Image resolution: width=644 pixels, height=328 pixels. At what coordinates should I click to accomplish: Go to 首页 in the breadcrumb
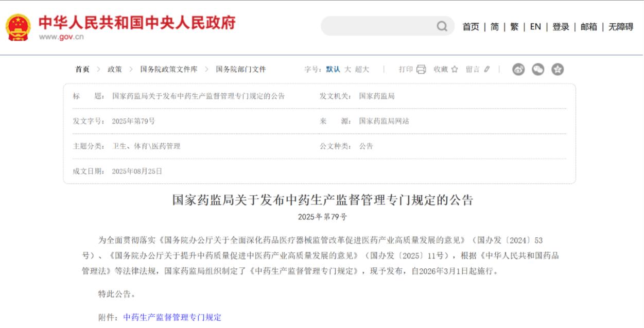(x=82, y=70)
